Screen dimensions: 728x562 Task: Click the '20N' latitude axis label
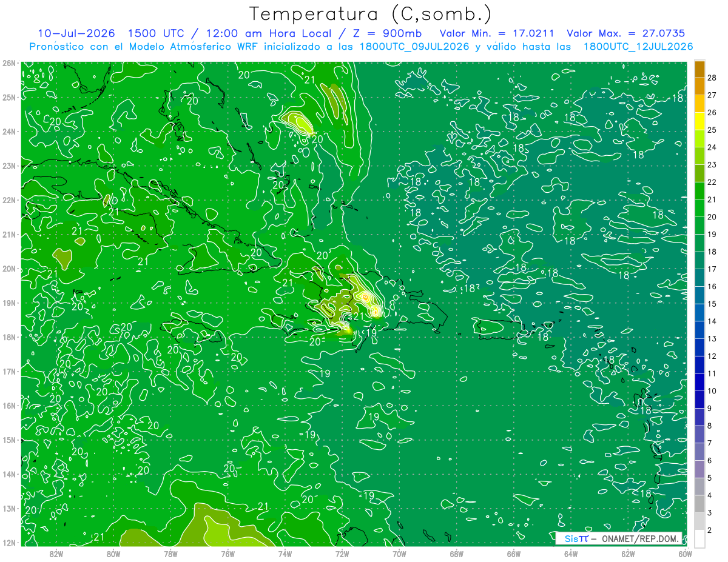coord(8,269)
